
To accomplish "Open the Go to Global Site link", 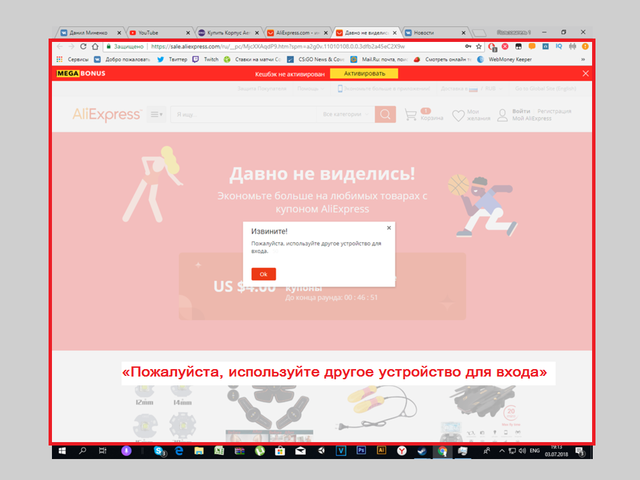I will [546, 89].
